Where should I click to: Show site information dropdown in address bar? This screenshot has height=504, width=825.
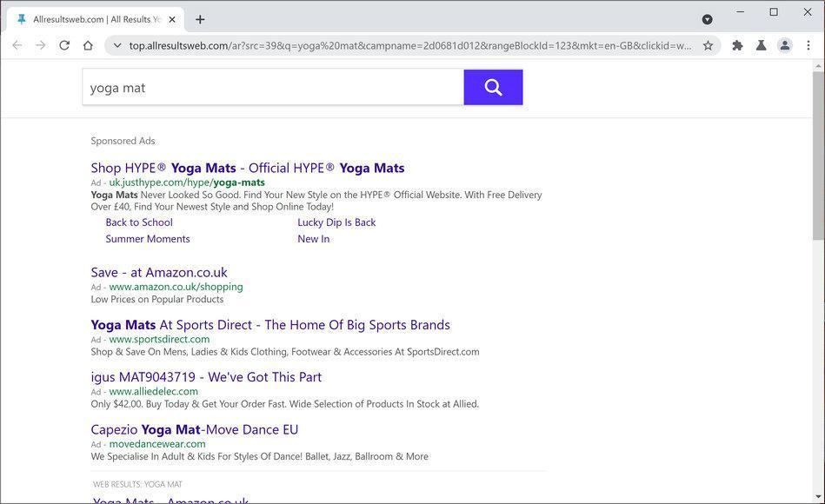coord(117,45)
